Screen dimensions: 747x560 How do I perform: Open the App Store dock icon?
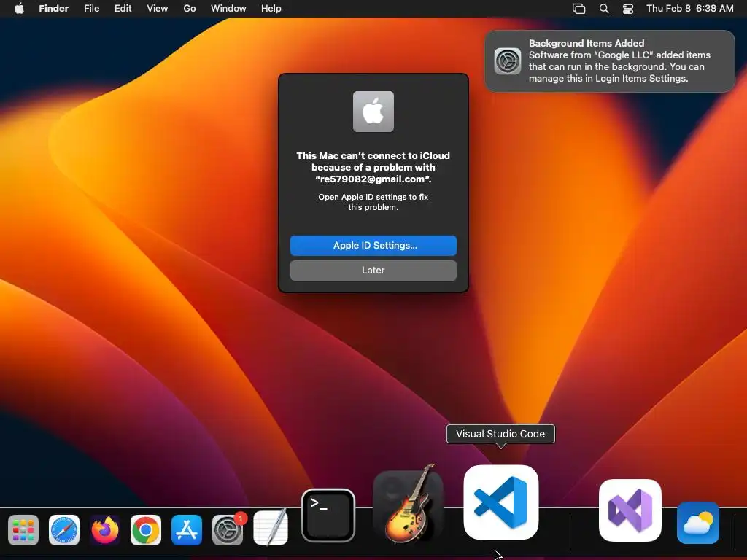187,530
